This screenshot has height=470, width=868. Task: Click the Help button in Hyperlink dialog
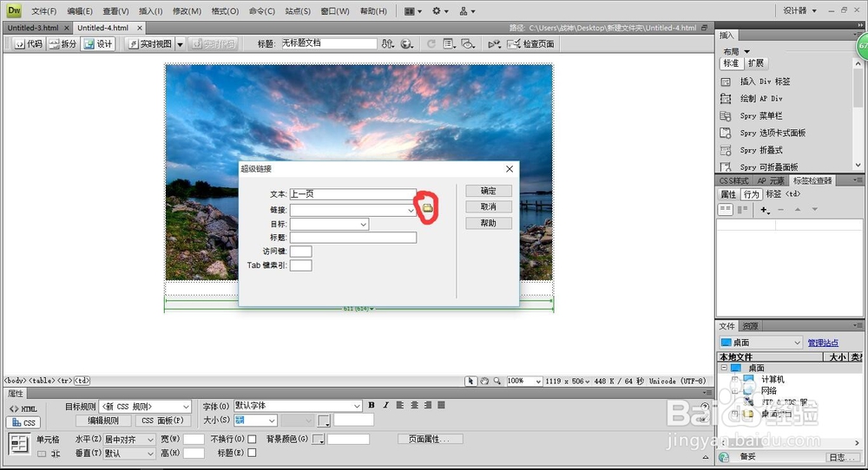click(x=488, y=224)
